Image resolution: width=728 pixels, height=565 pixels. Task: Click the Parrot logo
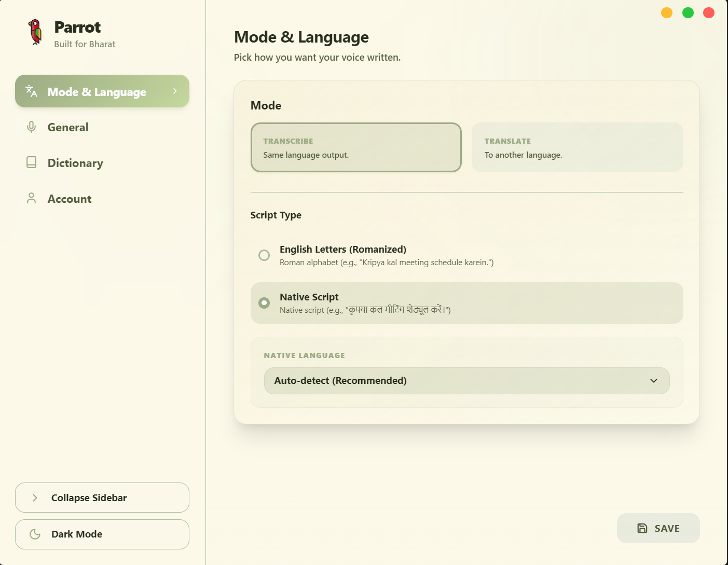(35, 32)
